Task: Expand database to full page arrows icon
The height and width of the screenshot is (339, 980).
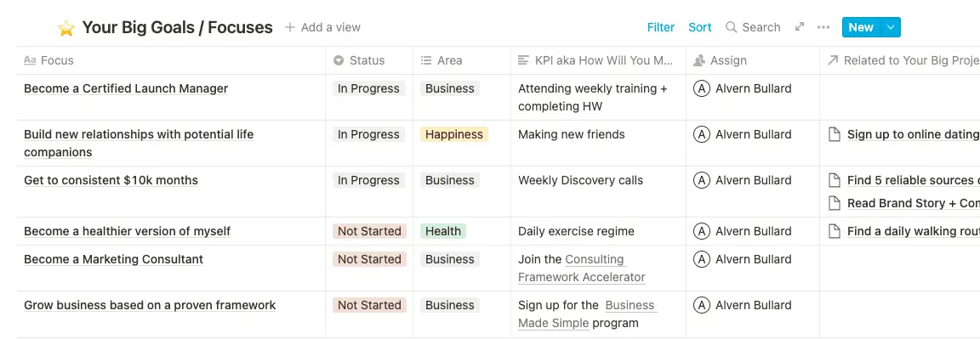Action: click(x=800, y=27)
